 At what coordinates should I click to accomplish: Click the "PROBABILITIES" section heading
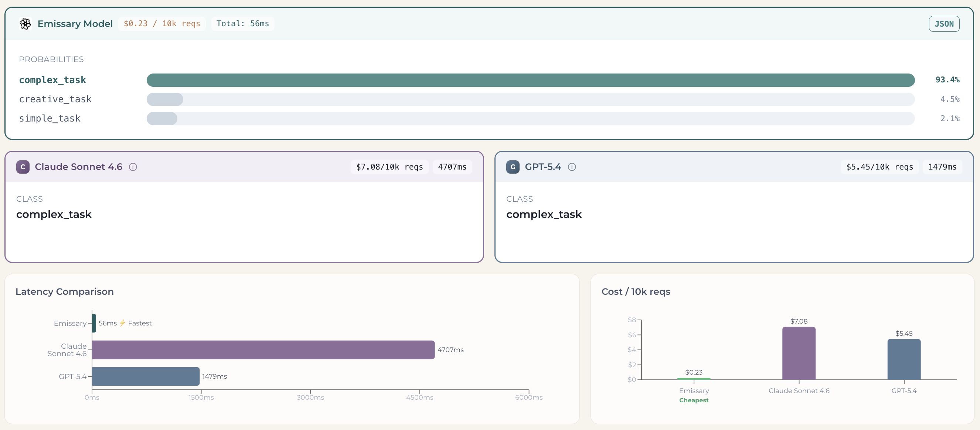pyautogui.click(x=51, y=59)
